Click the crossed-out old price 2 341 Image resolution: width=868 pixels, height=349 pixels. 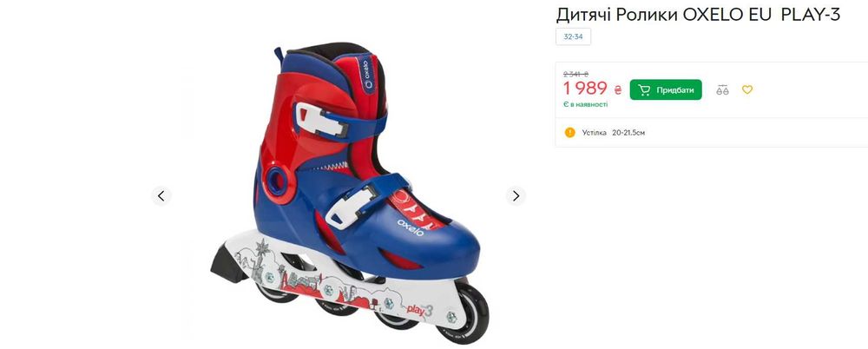pos(575,74)
